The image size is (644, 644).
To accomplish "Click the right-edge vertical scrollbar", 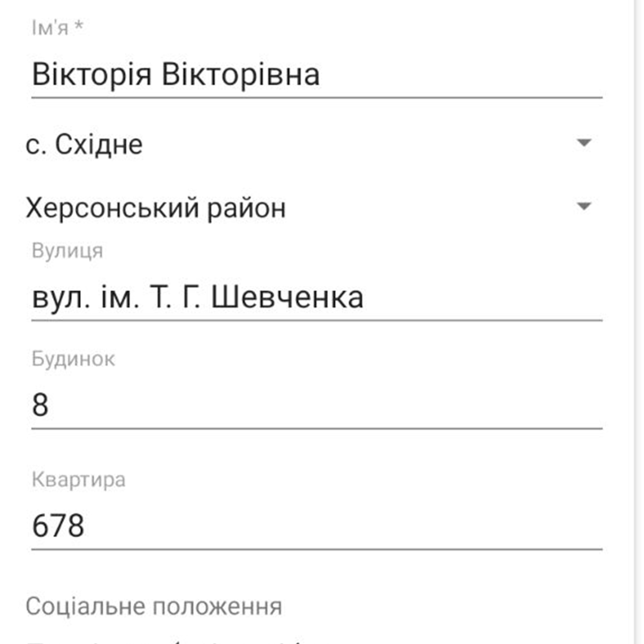I will coord(638,322).
